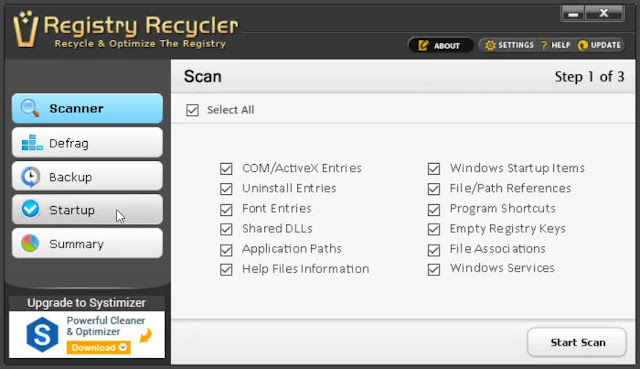Image resolution: width=640 pixels, height=369 pixels.
Task: Uncheck File Associations
Action: click(x=434, y=249)
